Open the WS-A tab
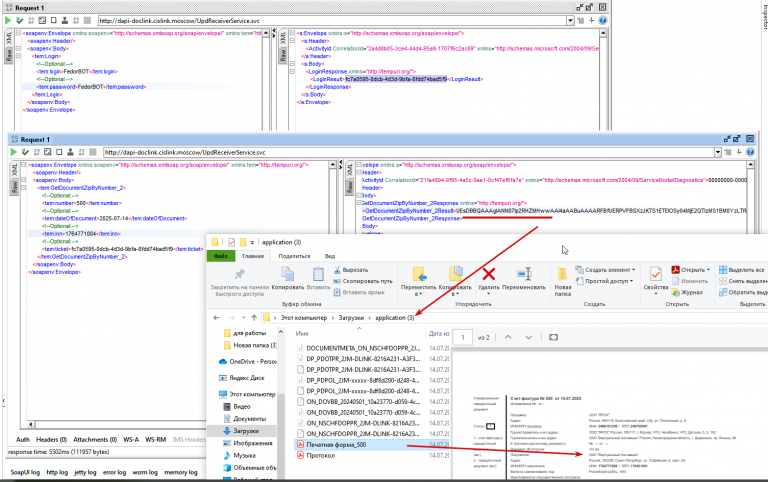 point(131,440)
